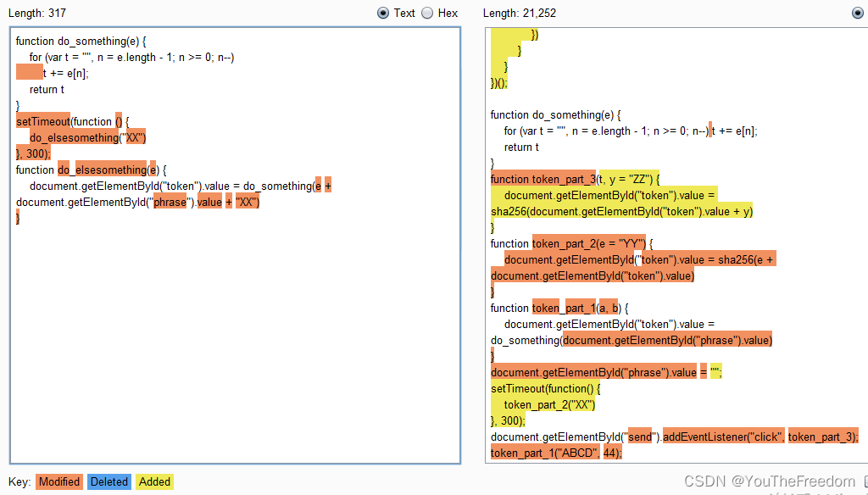Click the Added color swatch in the key
The width and height of the screenshot is (868, 495).
(x=154, y=481)
